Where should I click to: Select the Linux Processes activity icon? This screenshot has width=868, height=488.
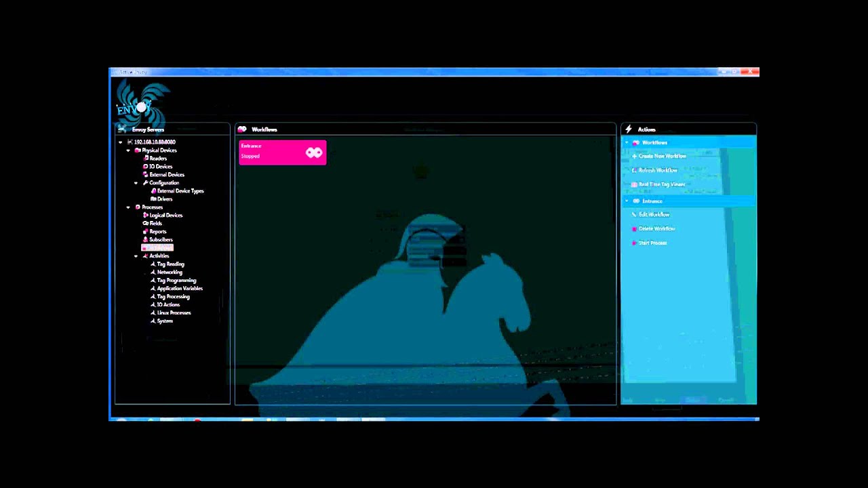coord(153,313)
